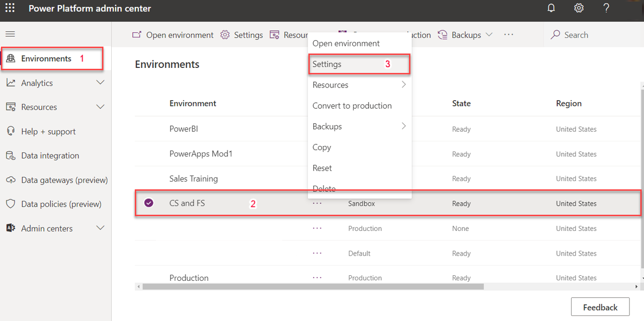Select Settings in the context menu
Viewport: 644px width, 321px height.
click(x=327, y=64)
